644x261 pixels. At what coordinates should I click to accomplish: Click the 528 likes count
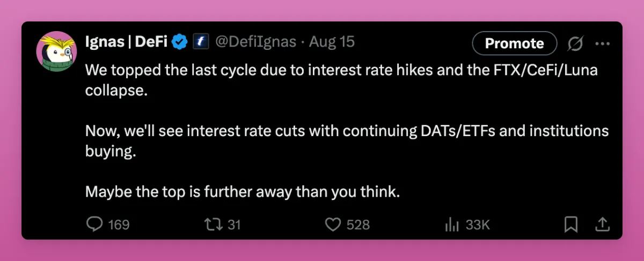click(x=358, y=225)
